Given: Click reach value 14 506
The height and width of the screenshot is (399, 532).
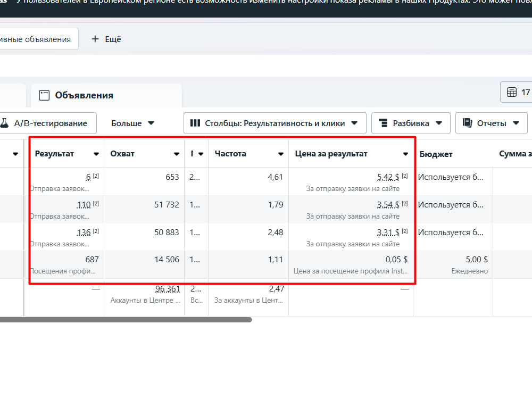Looking at the screenshot, I should (x=167, y=260).
